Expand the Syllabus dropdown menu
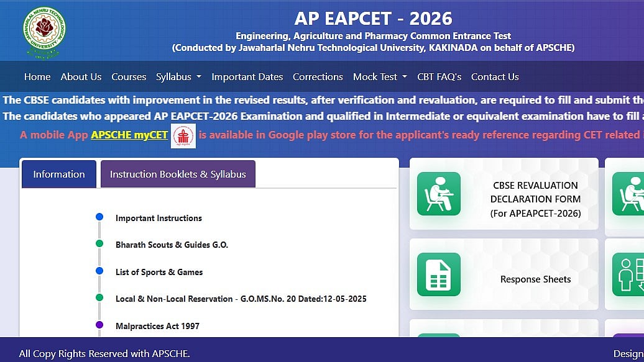The image size is (644, 362). tap(178, 77)
